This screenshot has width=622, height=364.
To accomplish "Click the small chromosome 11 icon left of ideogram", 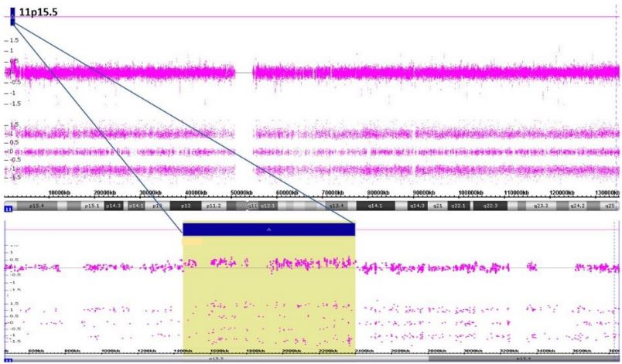I will 9,208.
